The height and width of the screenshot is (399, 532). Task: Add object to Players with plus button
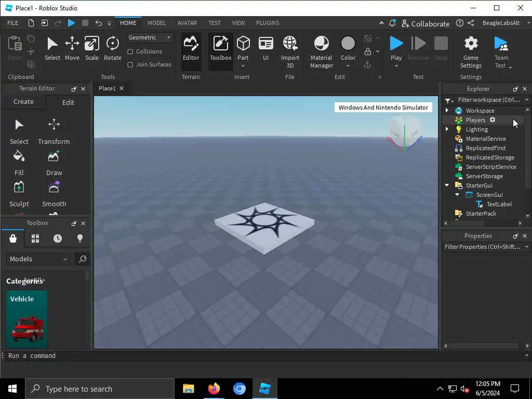[493, 119]
